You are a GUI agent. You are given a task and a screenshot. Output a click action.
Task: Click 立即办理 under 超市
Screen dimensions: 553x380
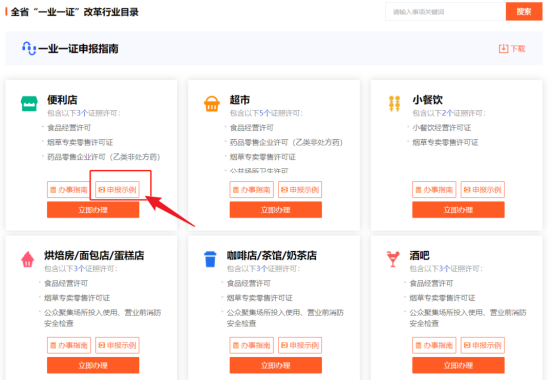pos(275,210)
